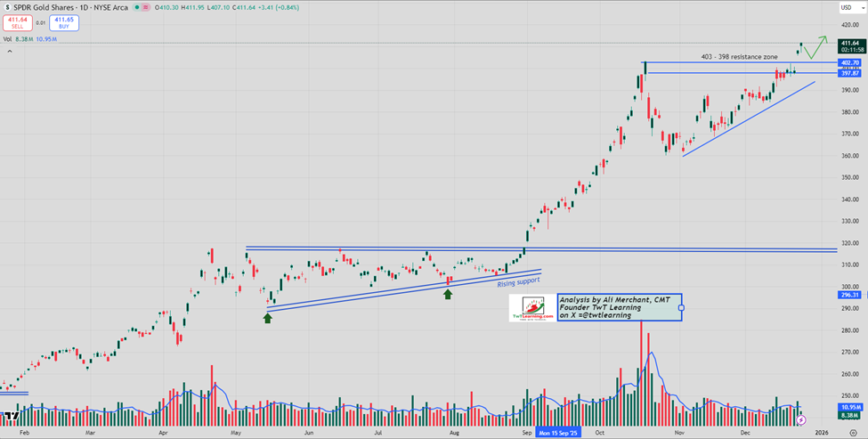
Task: Click the SPDR Gold Shares symbol logo
Action: click(x=9, y=7)
